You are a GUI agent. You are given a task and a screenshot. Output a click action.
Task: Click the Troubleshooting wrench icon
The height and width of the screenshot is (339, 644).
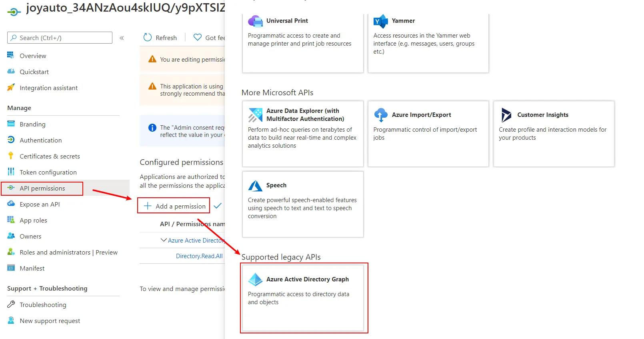(x=11, y=304)
